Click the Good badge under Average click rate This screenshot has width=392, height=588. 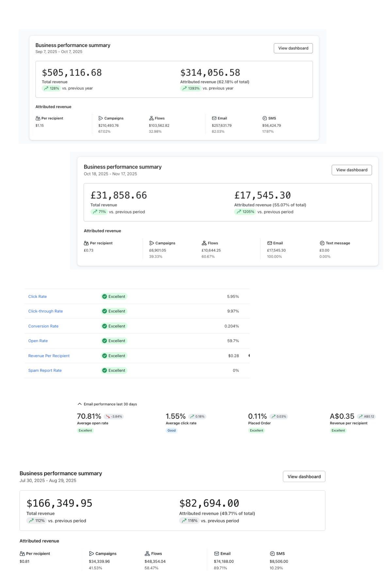171,431
